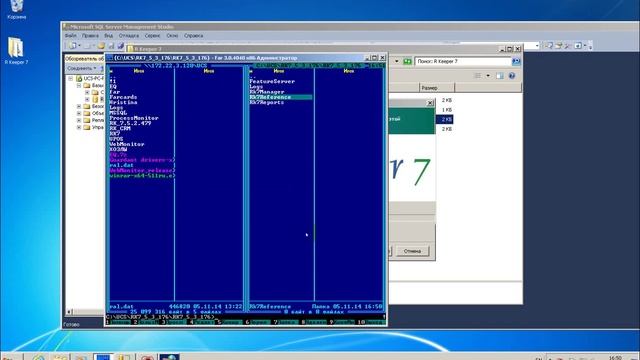Select the winrar-x64-511ru file in Far
The image size is (640, 360).
pos(142,176)
